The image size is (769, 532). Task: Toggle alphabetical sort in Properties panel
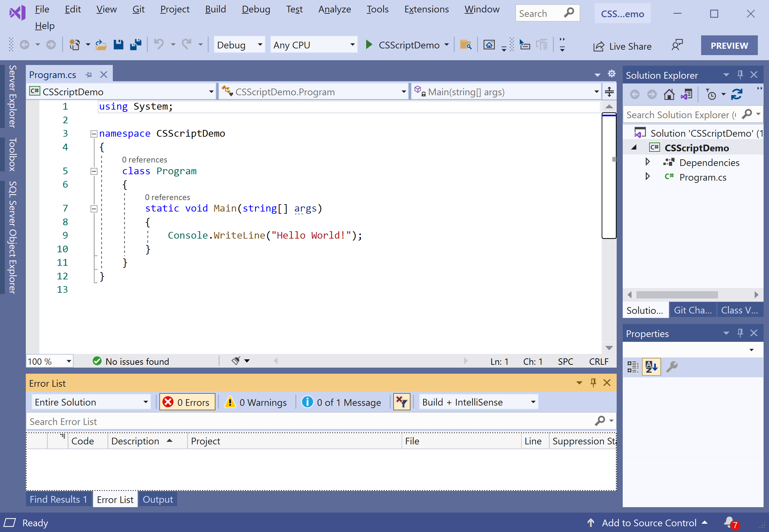[651, 367]
